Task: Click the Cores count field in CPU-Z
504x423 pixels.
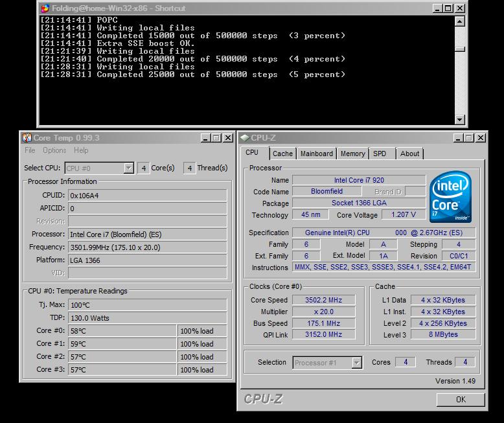Action: [x=406, y=362]
